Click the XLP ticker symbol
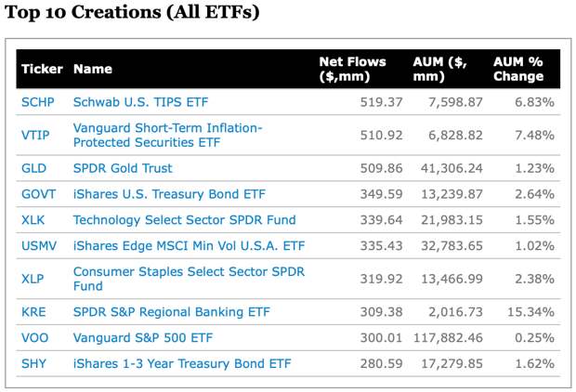This screenshot has width=576, height=392. click(x=33, y=280)
